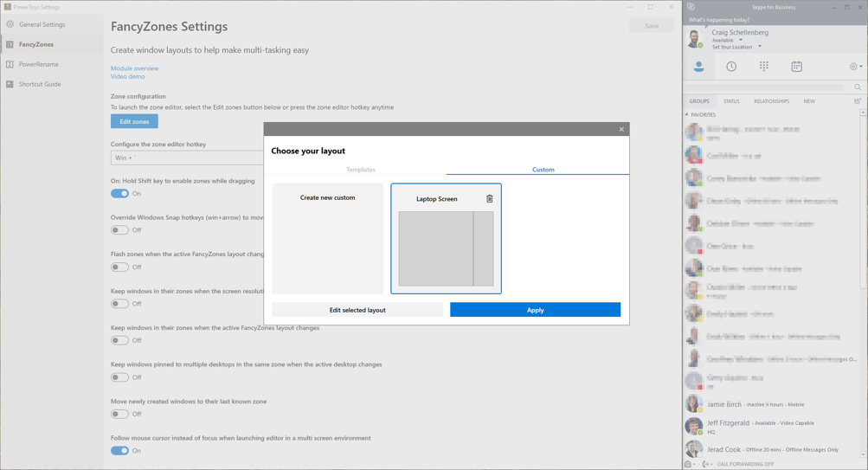
Task: Expand the Set Your Location dropdown
Action: pyautogui.click(x=760, y=47)
